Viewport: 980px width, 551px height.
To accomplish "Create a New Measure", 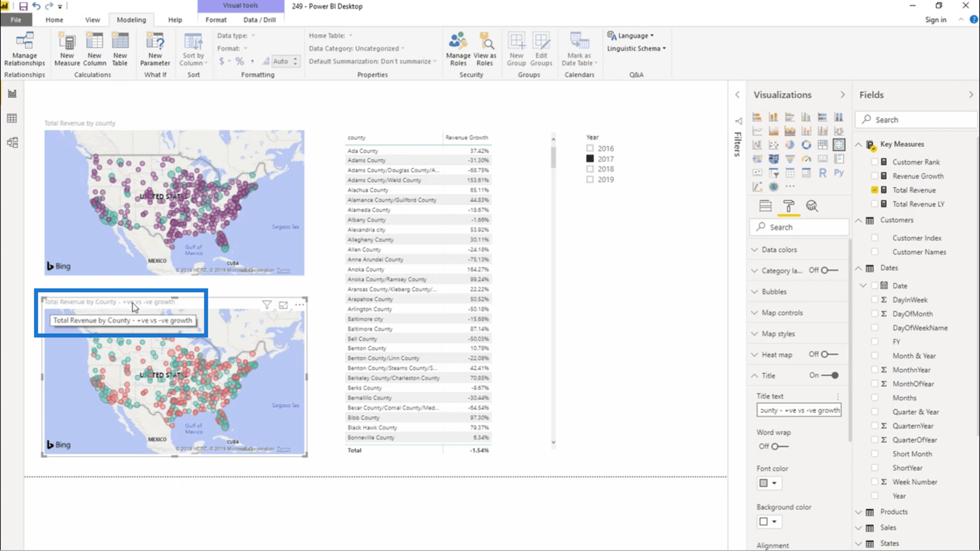I will coord(67,49).
